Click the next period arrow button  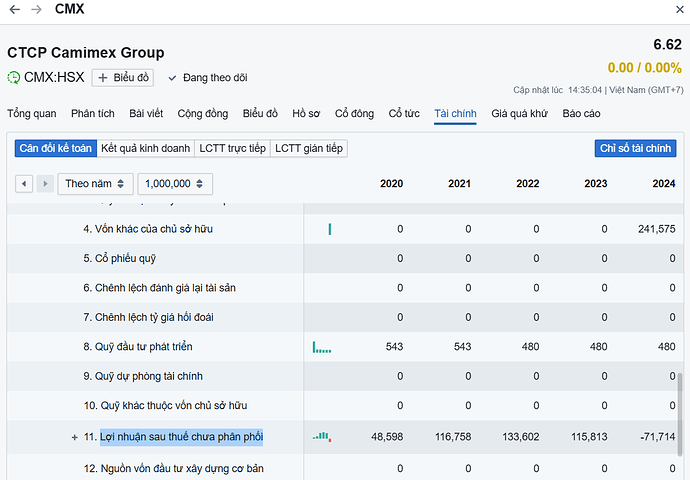tap(45, 184)
